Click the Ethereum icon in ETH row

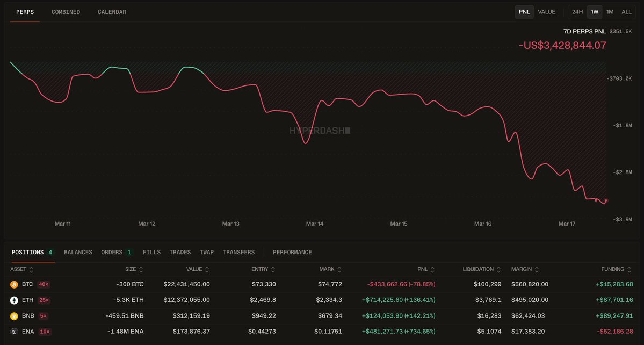click(14, 300)
